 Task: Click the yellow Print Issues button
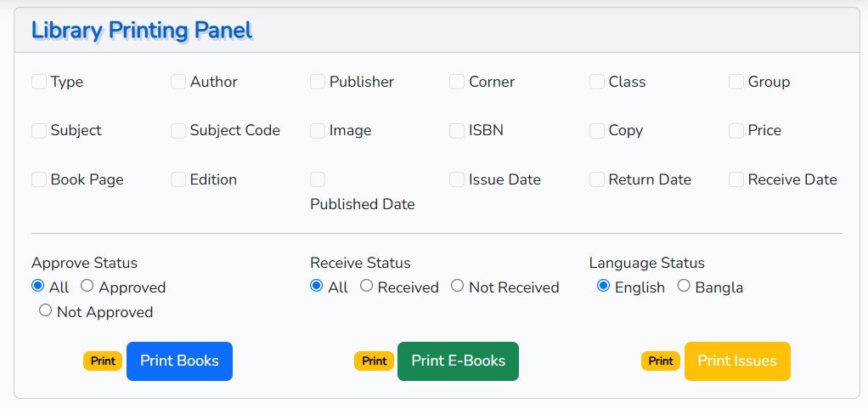click(x=737, y=361)
